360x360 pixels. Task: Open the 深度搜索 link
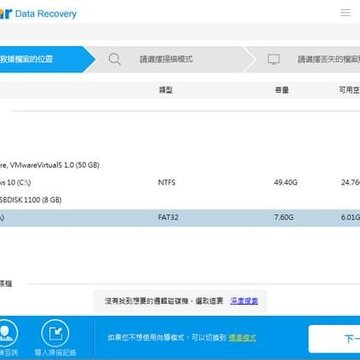[x=244, y=301]
